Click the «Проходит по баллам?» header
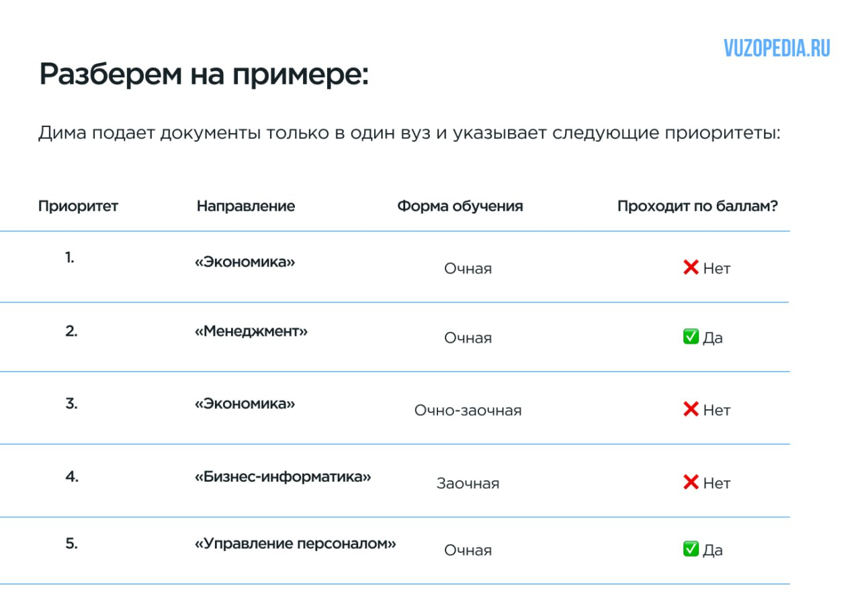Viewport: 860px width, 616px height. tap(697, 206)
